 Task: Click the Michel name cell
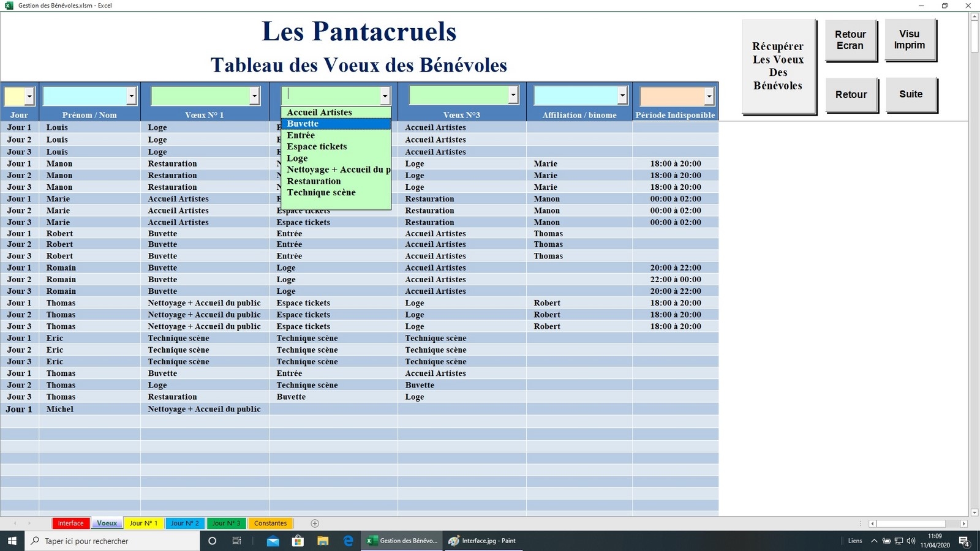point(89,409)
